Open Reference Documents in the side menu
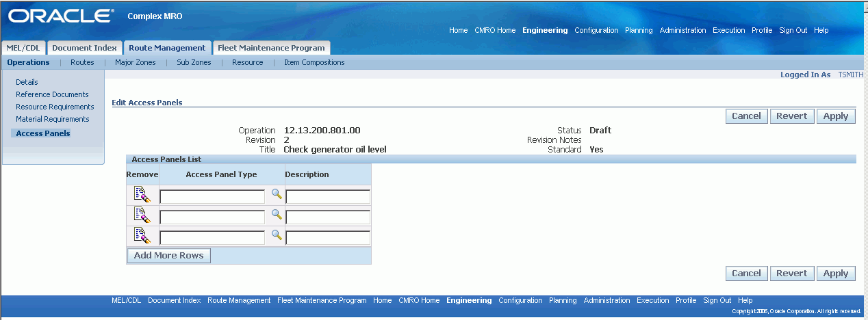Viewport: 868px width, 320px height. pos(52,94)
